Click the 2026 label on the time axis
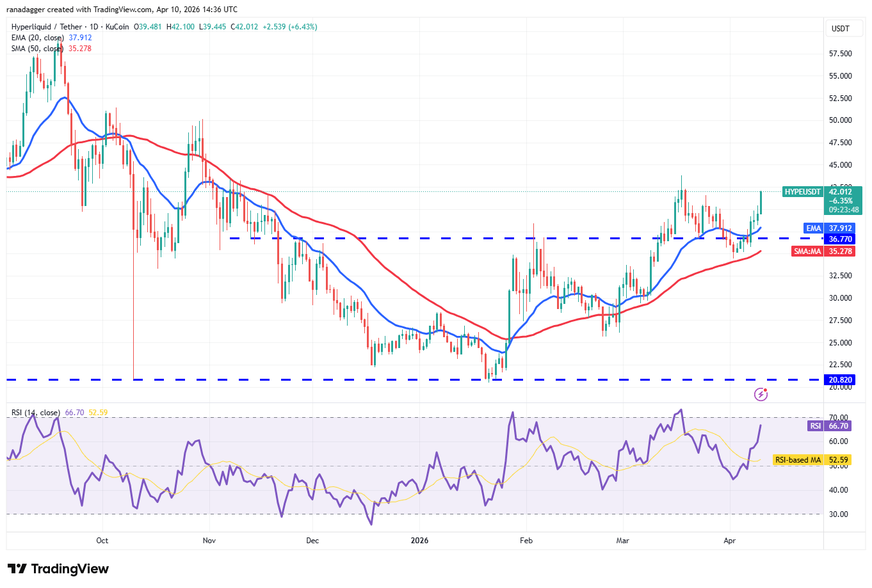 [x=419, y=541]
